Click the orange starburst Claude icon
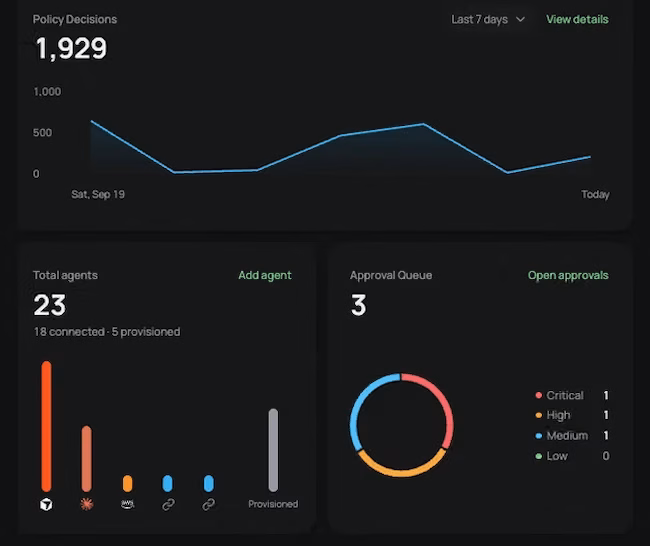Viewport: 650px width, 546px height. point(87,504)
